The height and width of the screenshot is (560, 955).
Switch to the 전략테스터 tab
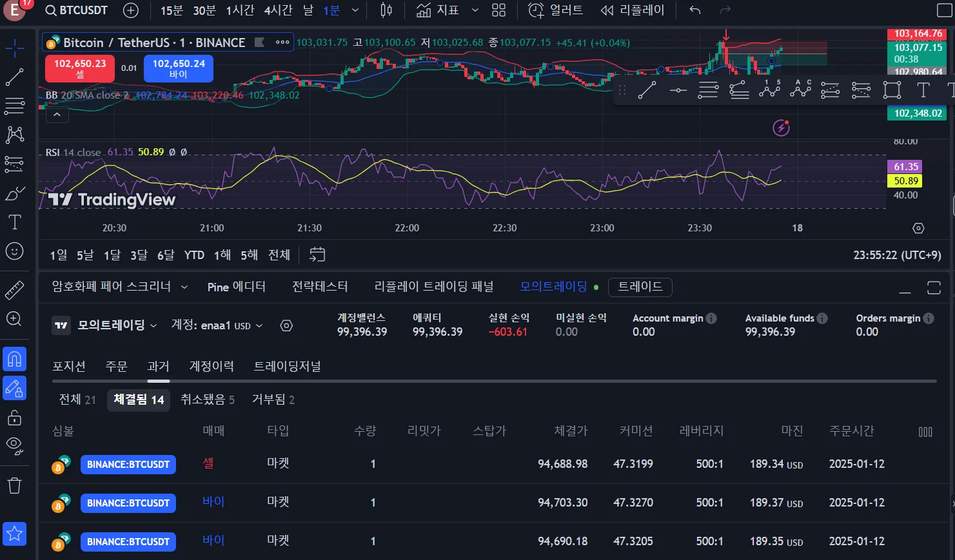[x=320, y=287]
